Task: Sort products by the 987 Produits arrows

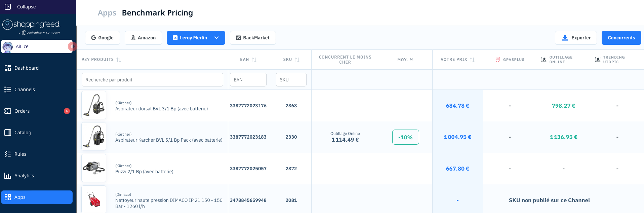Action: coord(119,60)
